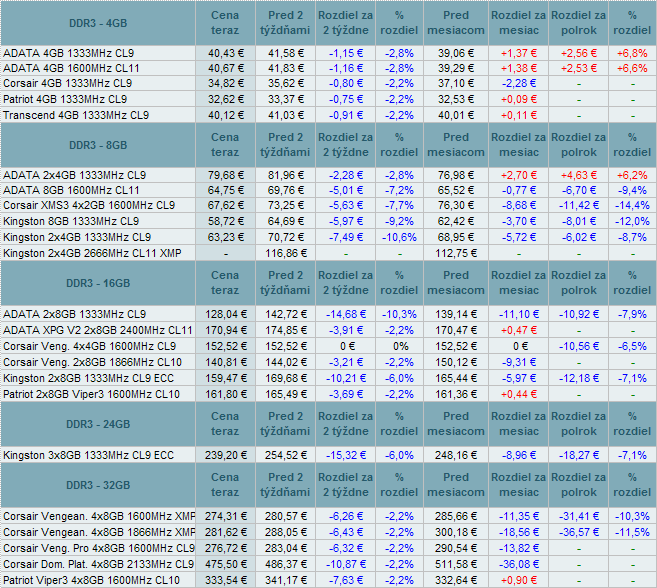Click Kingston 2x8GB 1333MHz CL9 ECC name
Image resolution: width=657 pixels, height=588 pixels.
pyautogui.click(x=88, y=378)
